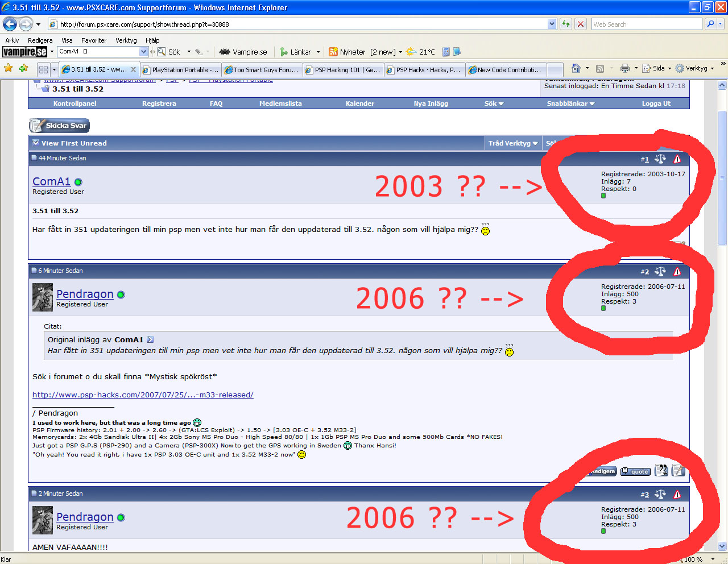Click the Home page icon
The height and width of the screenshot is (564, 728).
click(576, 68)
